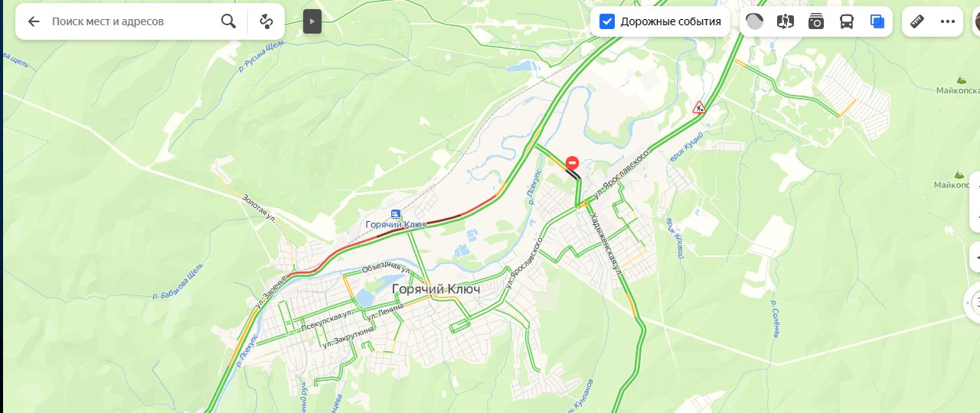980x413 pixels.
Task: Expand the collapsed side panel arrow
Action: click(x=312, y=21)
